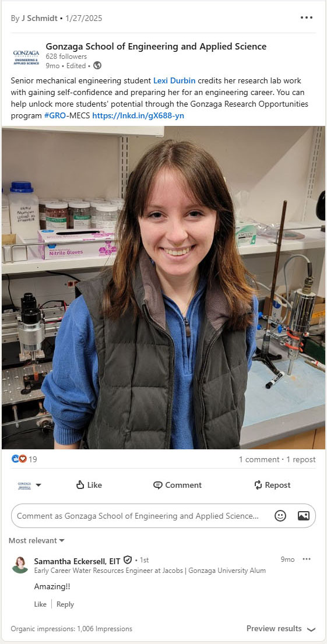
Task: Open the comment's three-dot options menu
Action: (307, 559)
